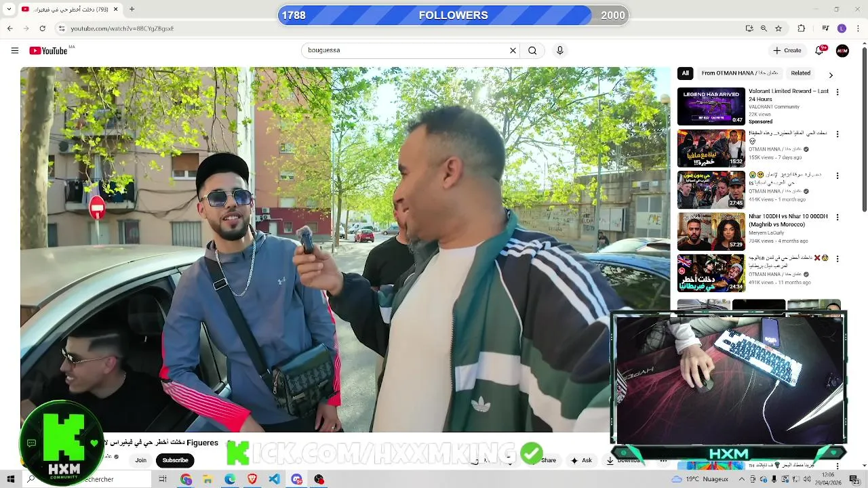Viewport: 868px width, 488px height.
Task: Click the Join channel button
Action: [x=140, y=460]
